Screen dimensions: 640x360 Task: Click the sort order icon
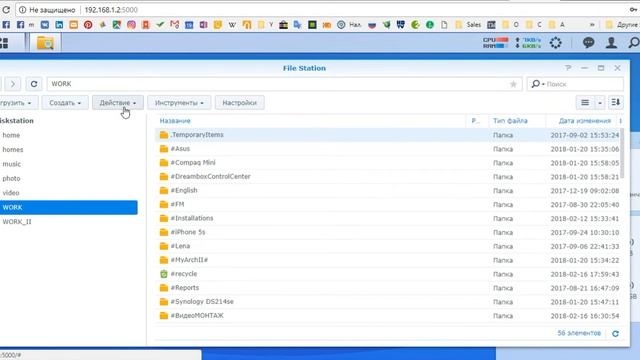(x=616, y=103)
